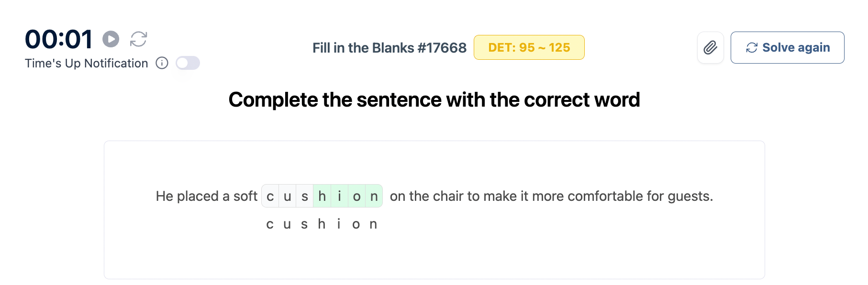This screenshot has width=868, height=285.
Task: Click the 'Complete the sentence' heading
Action: tap(434, 100)
